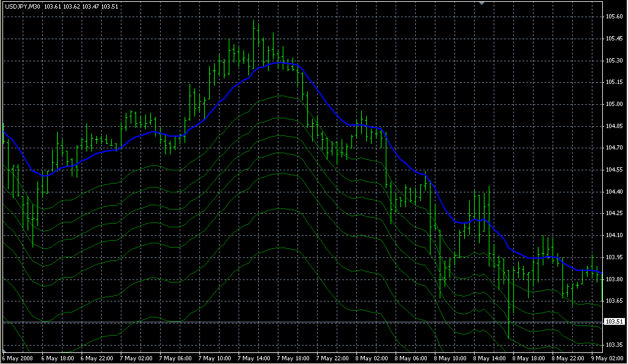Click the USDJPY,M30 chart title

21,6
